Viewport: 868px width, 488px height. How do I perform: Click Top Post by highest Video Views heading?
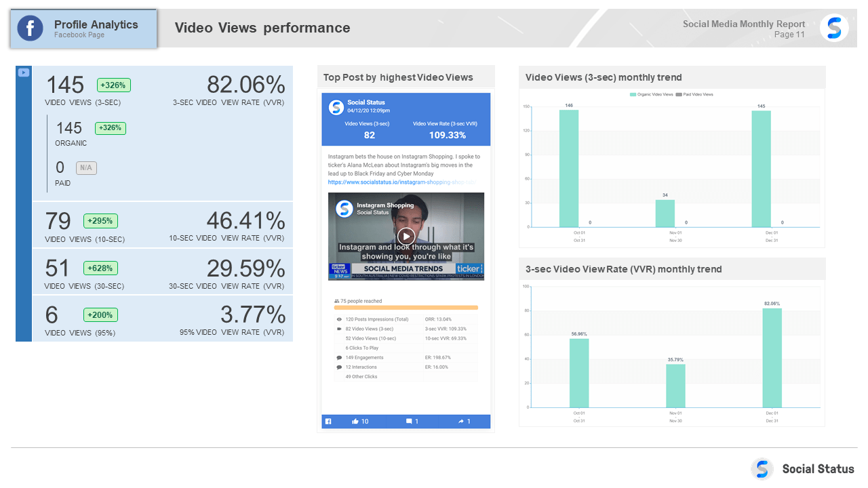point(398,77)
